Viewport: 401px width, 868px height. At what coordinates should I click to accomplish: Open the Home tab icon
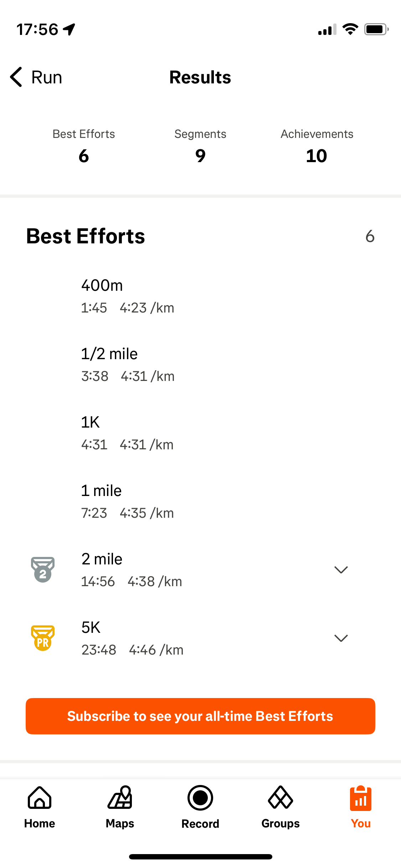40,798
